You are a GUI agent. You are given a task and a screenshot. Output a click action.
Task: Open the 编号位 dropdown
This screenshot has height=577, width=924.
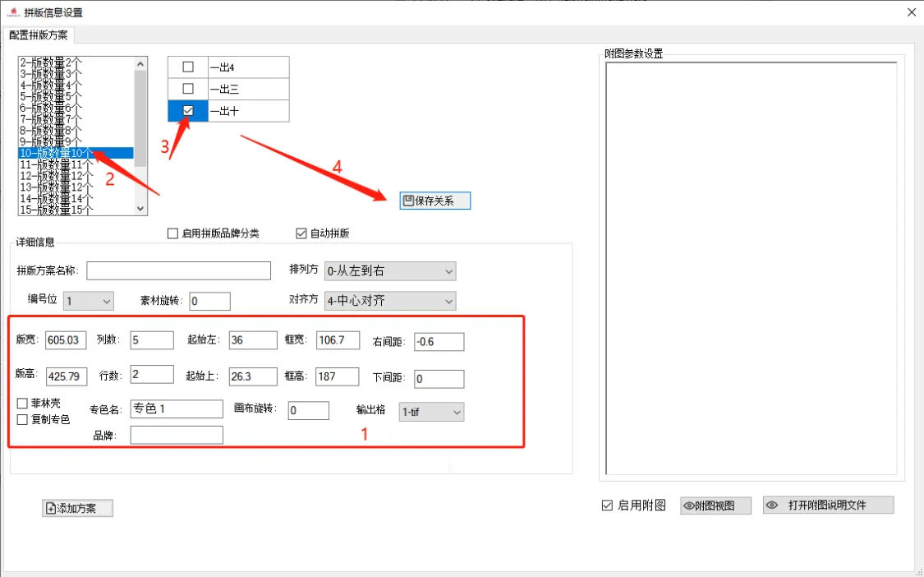tap(89, 301)
